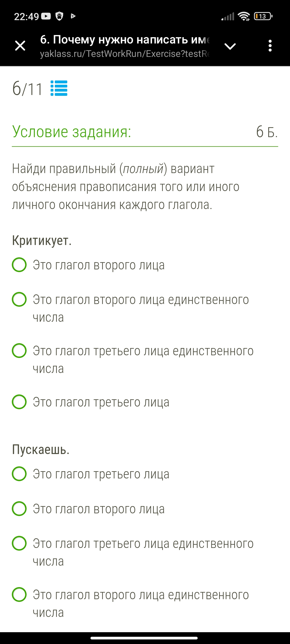Image resolution: width=290 pixels, height=644 pixels.
Task: Select "третьего лица единственного числа" under Критикует
Action: point(19,351)
